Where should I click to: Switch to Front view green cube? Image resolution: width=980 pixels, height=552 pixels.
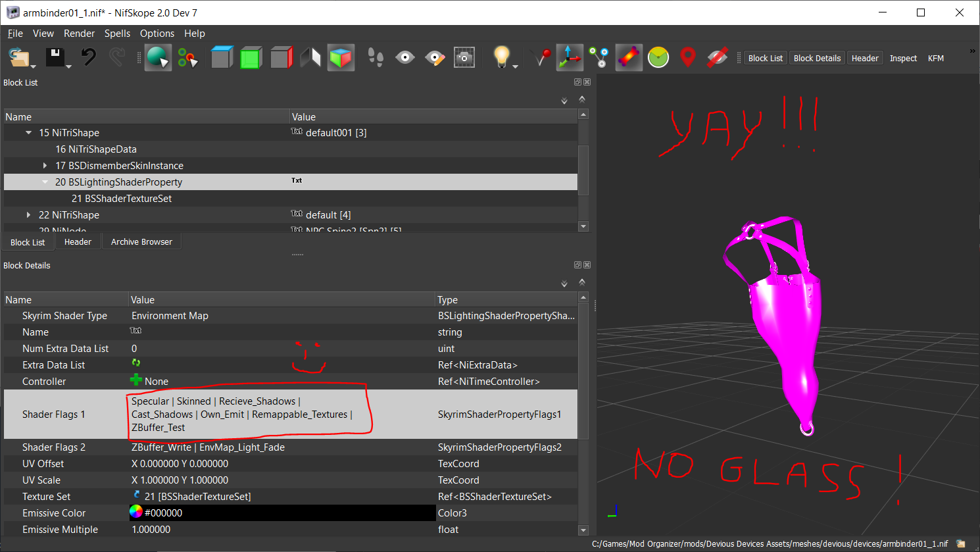[251, 58]
